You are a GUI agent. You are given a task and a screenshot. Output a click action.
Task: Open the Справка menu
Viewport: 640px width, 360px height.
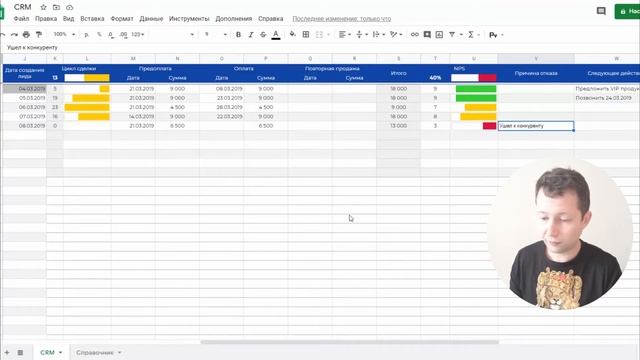[271, 19]
